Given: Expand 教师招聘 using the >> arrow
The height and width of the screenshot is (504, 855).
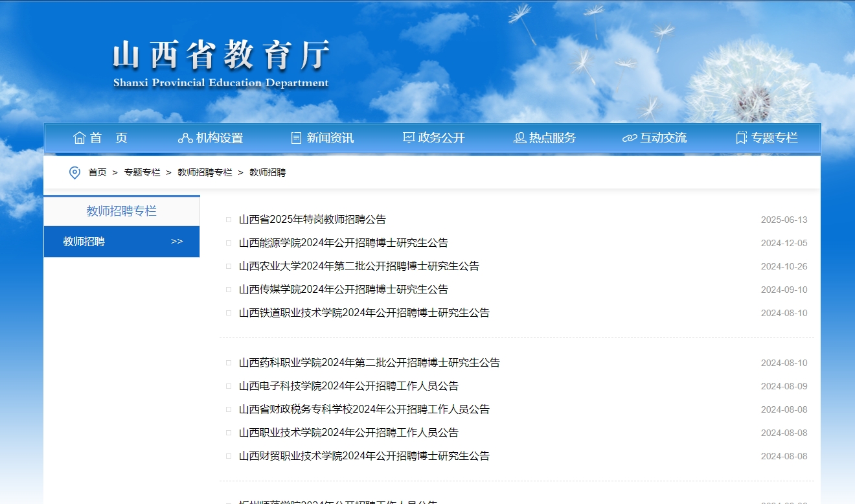Looking at the screenshot, I should click(x=176, y=241).
